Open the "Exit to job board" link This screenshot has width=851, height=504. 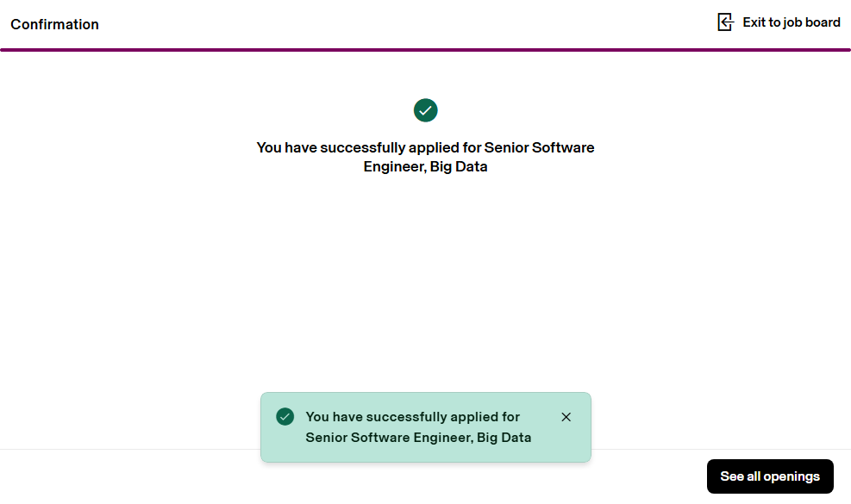point(791,22)
